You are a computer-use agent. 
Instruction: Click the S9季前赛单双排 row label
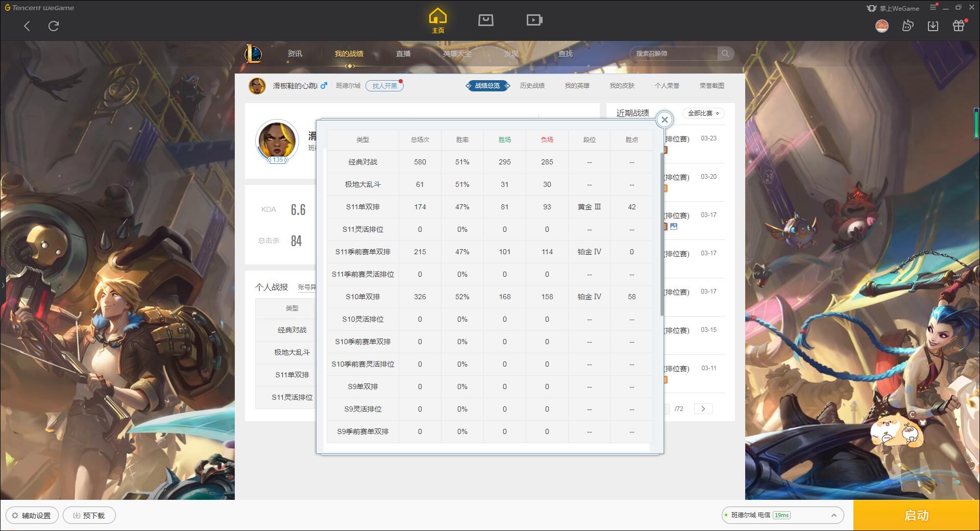click(x=363, y=431)
